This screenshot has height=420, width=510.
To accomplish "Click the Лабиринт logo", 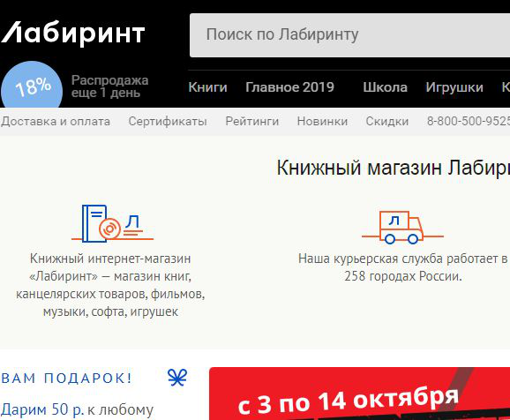I will (73, 33).
